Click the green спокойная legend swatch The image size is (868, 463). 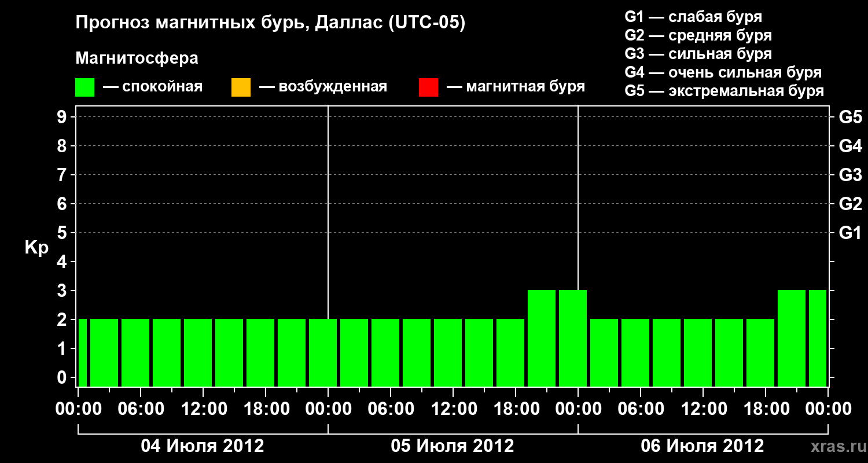[x=85, y=87]
